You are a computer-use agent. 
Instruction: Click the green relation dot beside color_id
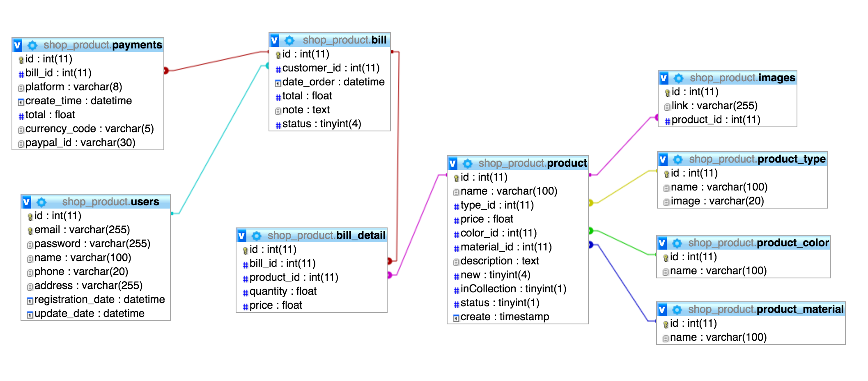(590, 231)
